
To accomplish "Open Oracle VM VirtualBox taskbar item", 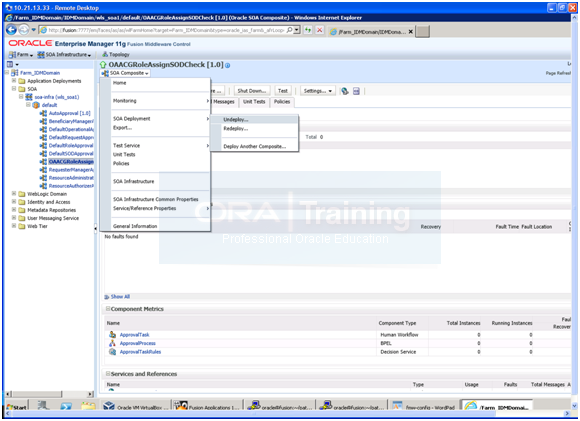I will [x=136, y=407].
